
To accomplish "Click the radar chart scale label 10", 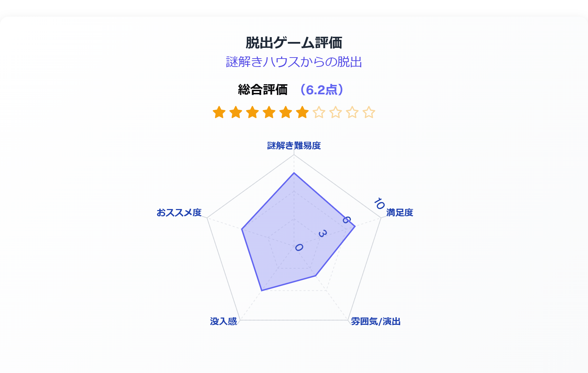I will coord(379,203).
